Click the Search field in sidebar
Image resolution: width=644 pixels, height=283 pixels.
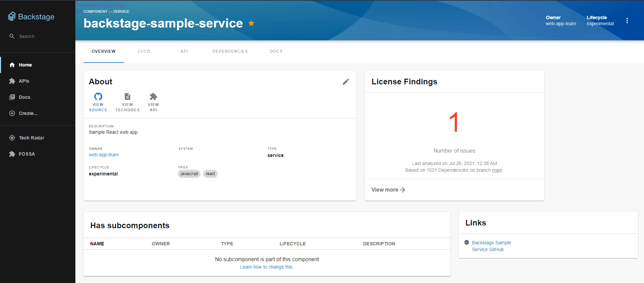click(x=38, y=36)
